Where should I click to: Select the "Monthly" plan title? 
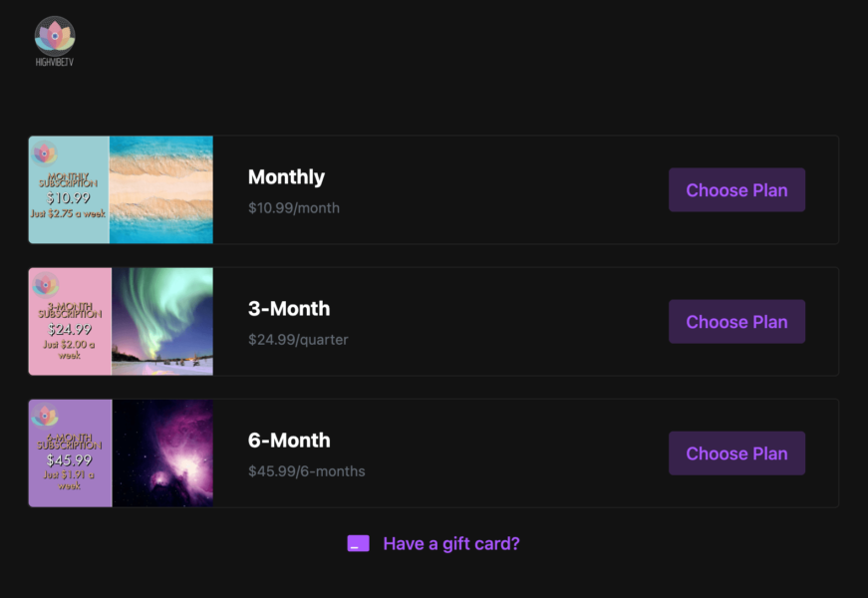coord(286,177)
